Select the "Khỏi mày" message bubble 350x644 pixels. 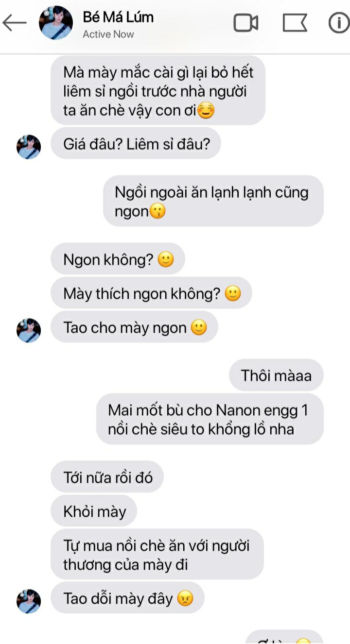point(94,511)
